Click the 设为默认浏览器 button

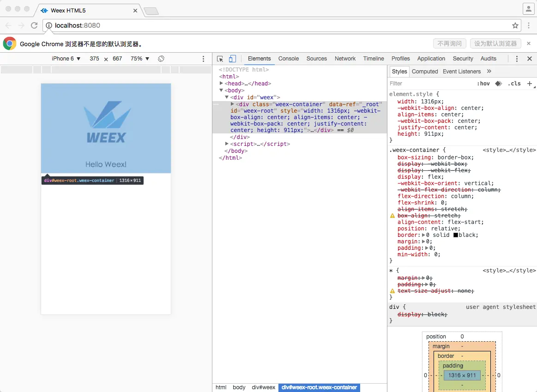495,43
